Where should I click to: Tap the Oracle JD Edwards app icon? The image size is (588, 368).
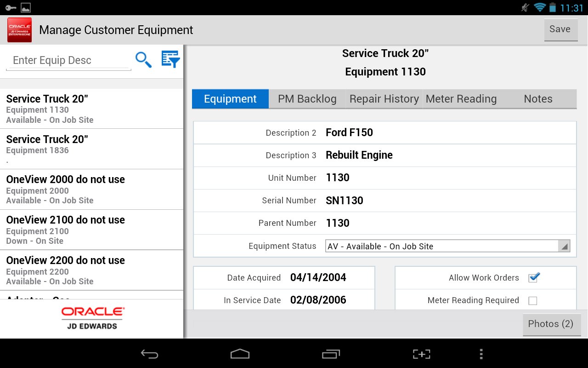click(19, 30)
